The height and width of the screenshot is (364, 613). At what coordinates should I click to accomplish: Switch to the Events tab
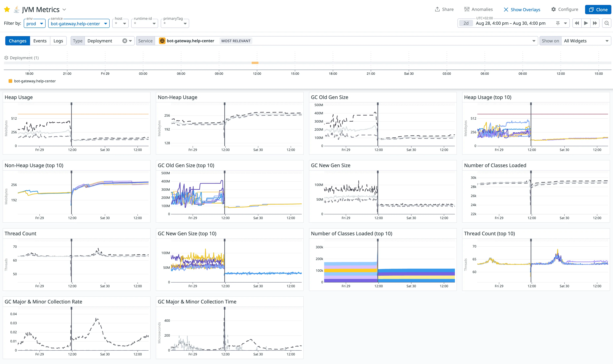[40, 41]
